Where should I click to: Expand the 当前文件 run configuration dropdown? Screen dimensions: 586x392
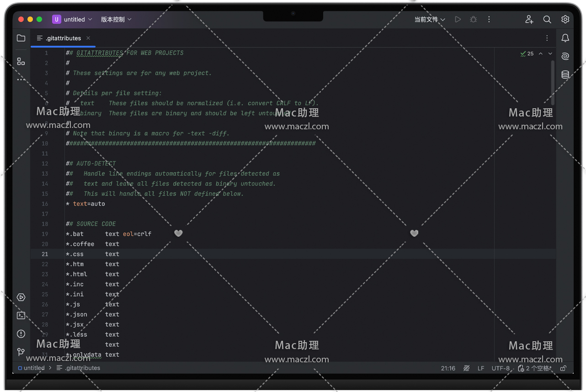pyautogui.click(x=430, y=19)
